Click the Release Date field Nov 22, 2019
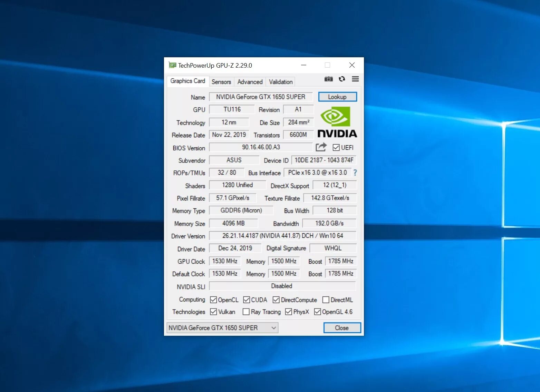This screenshot has width=540, height=392. [x=229, y=135]
